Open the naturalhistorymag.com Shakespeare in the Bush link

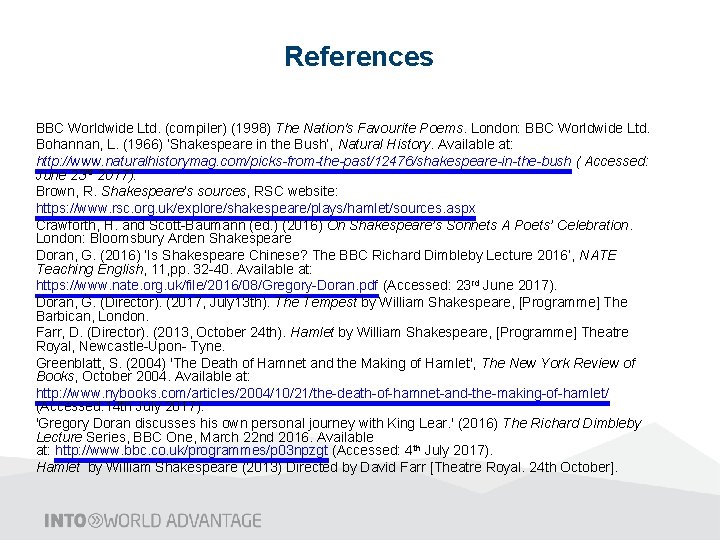[x=304, y=161]
